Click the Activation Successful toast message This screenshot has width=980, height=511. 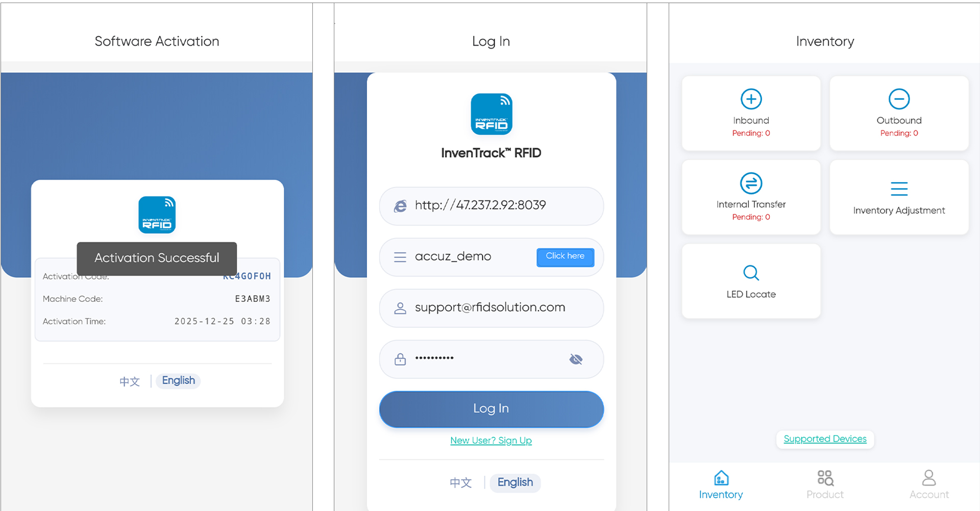[x=157, y=259]
